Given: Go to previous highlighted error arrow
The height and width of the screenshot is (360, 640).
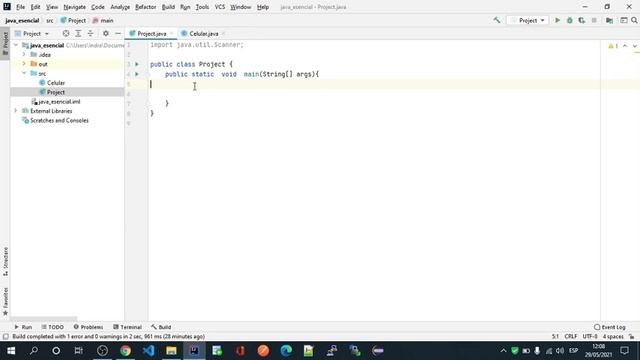Looking at the screenshot, I should pyautogui.click(x=625, y=46).
